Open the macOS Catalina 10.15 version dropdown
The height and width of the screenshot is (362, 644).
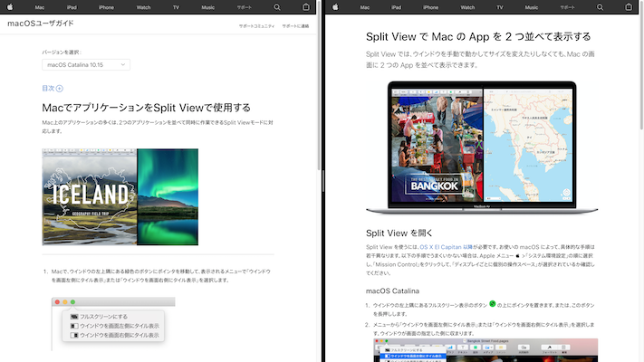pos(86,65)
